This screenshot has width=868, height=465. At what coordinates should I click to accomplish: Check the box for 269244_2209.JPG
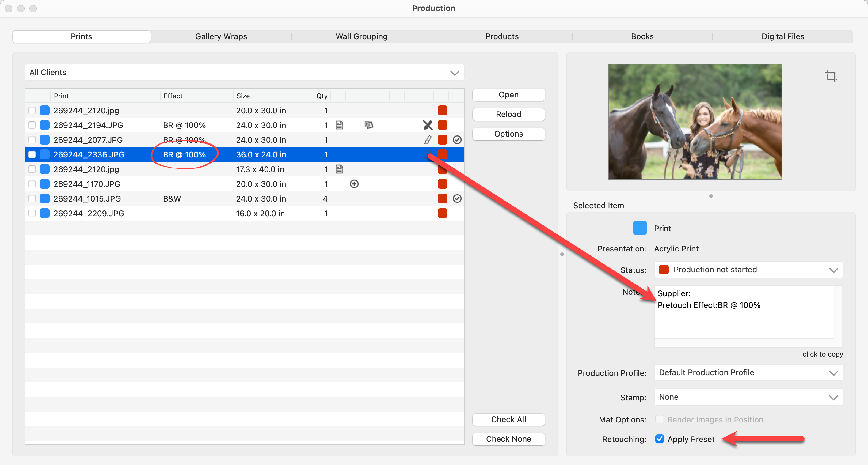(32, 214)
